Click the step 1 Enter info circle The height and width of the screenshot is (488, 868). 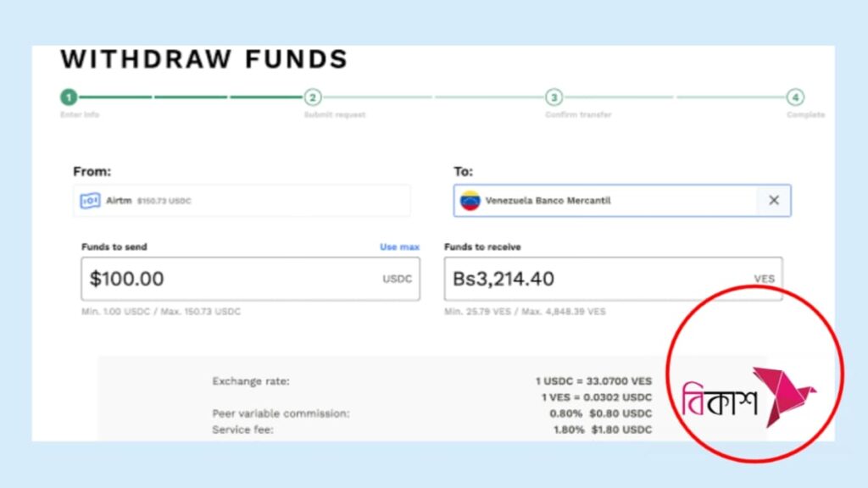coord(69,97)
